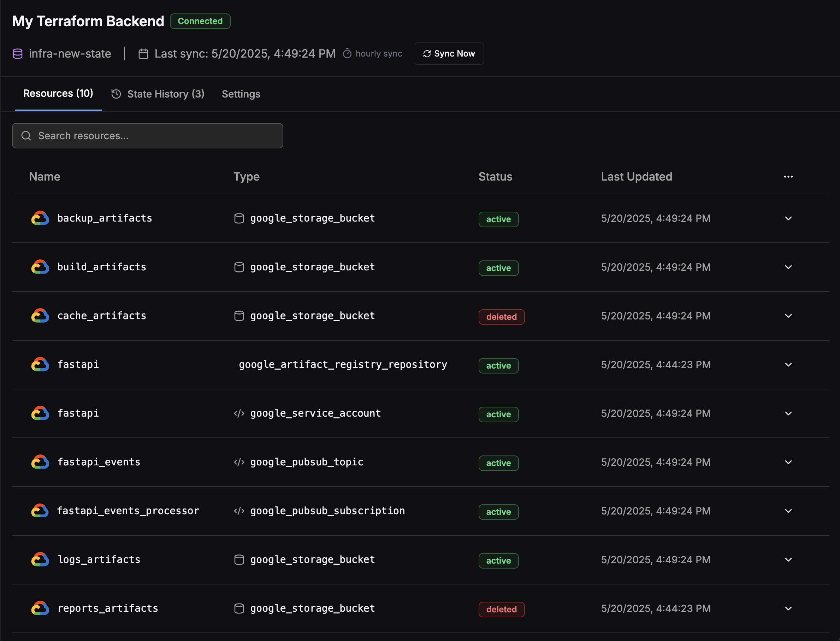Screen dimensions: 840x641
Task: Focus the Search resources input field
Action: point(148,136)
